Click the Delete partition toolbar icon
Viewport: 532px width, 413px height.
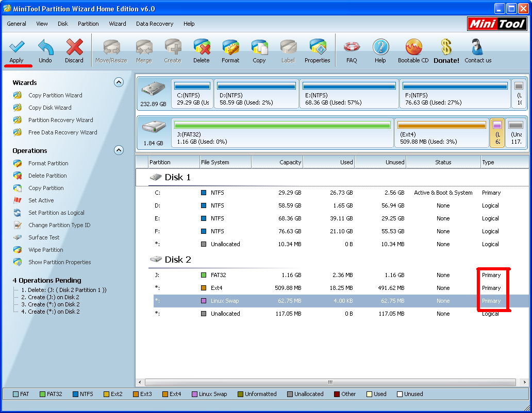click(x=202, y=48)
